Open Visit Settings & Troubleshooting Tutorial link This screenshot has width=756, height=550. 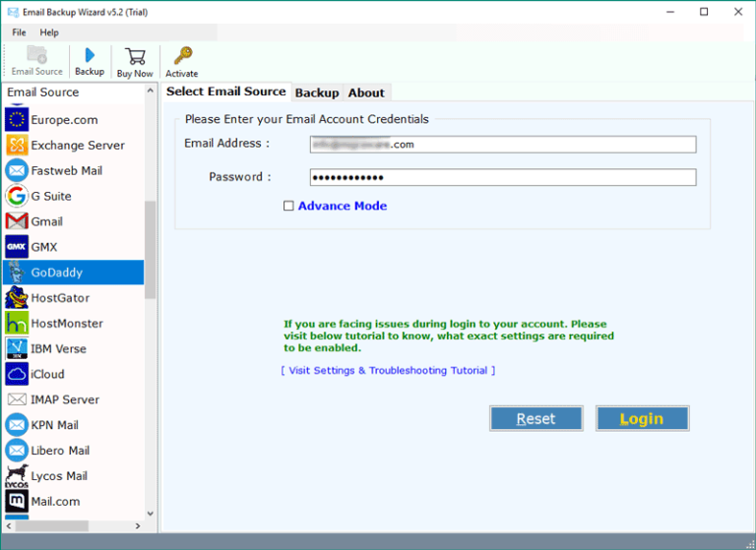pyautogui.click(x=388, y=370)
